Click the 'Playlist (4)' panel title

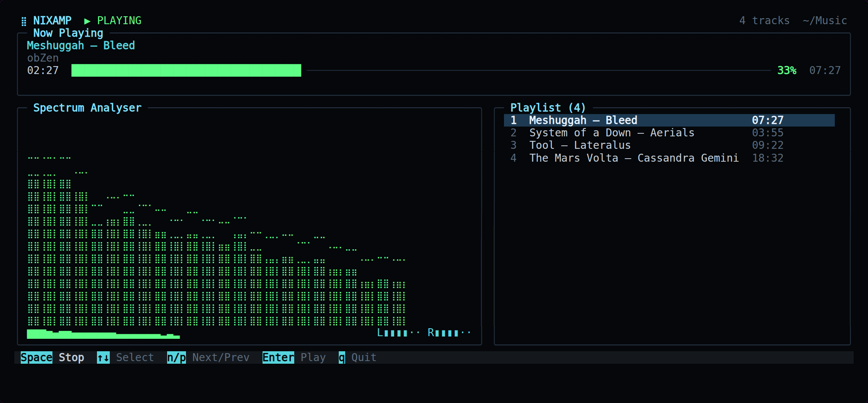(x=548, y=108)
